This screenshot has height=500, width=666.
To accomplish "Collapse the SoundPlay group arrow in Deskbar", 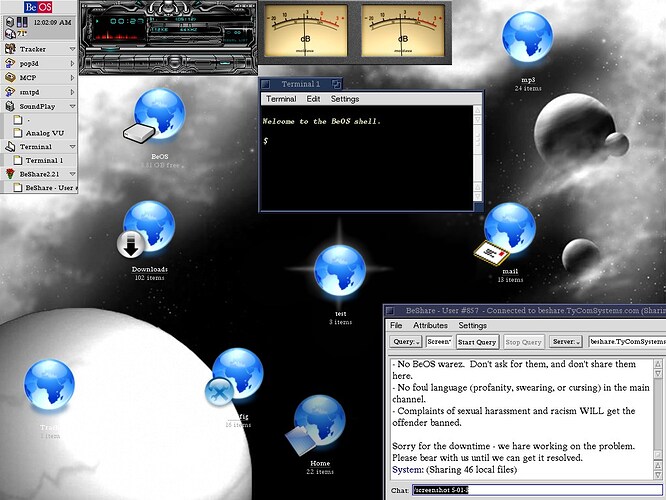I will (72, 106).
